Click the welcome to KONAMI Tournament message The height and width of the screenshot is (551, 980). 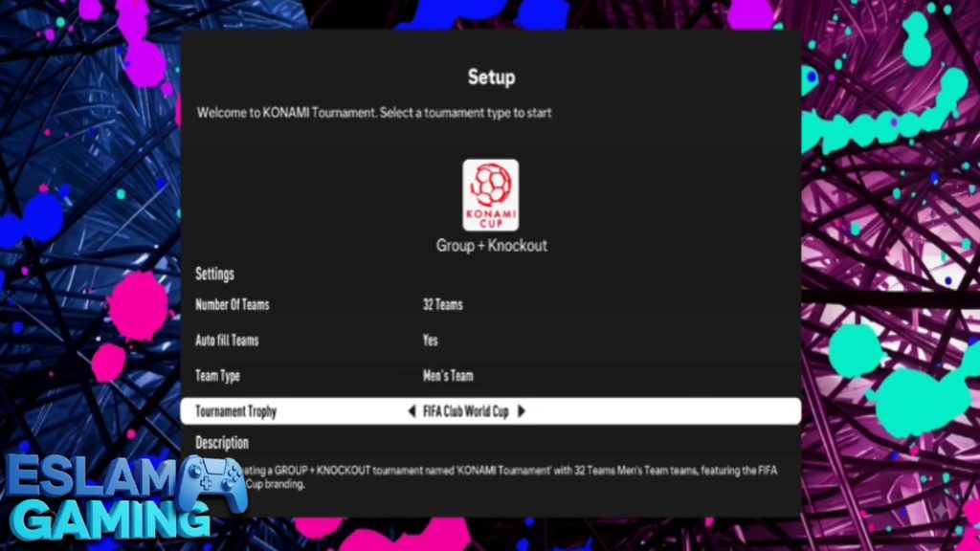point(374,113)
